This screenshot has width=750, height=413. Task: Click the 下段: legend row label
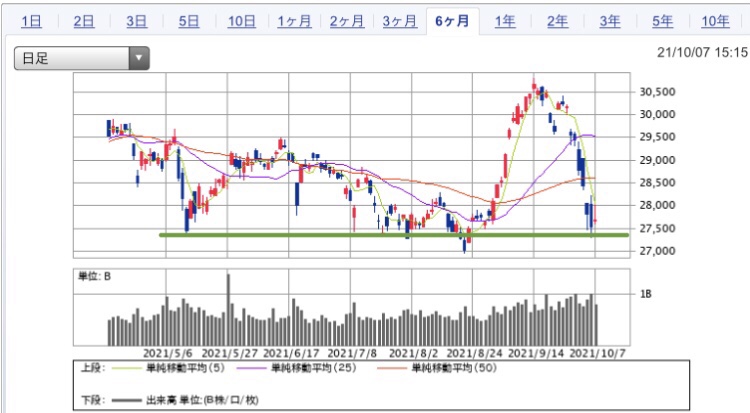[93, 400]
